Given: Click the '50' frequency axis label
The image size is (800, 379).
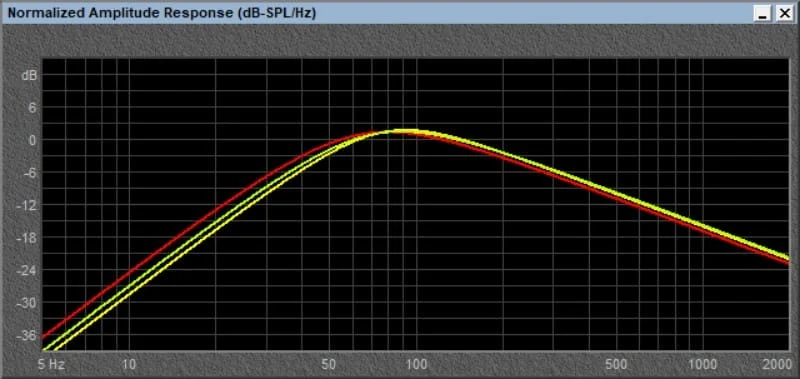Looking at the screenshot, I should point(330,364).
